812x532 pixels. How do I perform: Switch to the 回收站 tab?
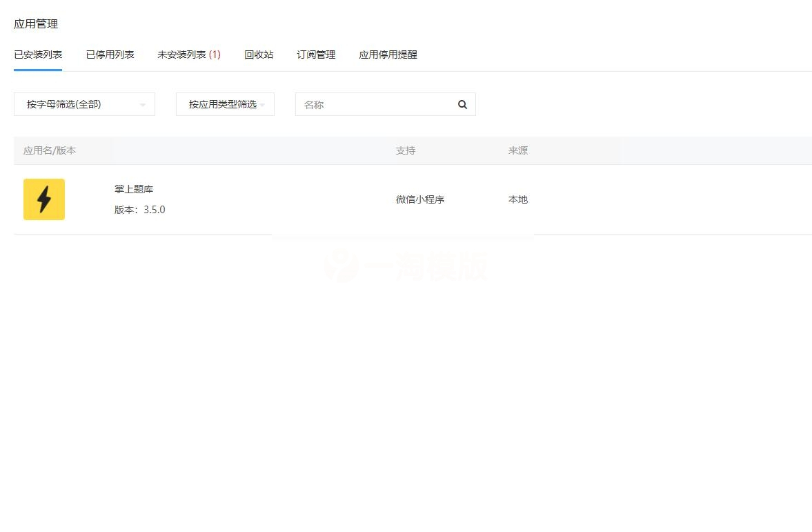coord(259,55)
